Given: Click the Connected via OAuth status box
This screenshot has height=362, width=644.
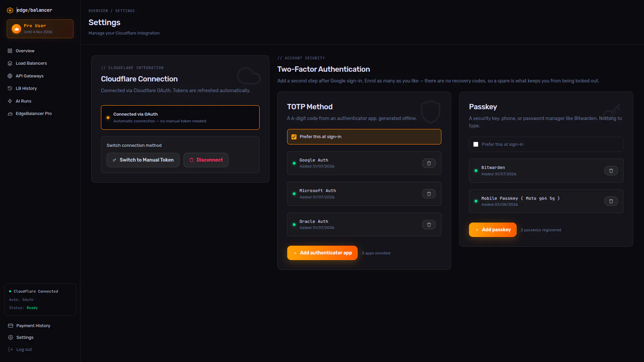Looking at the screenshot, I should click(180, 118).
